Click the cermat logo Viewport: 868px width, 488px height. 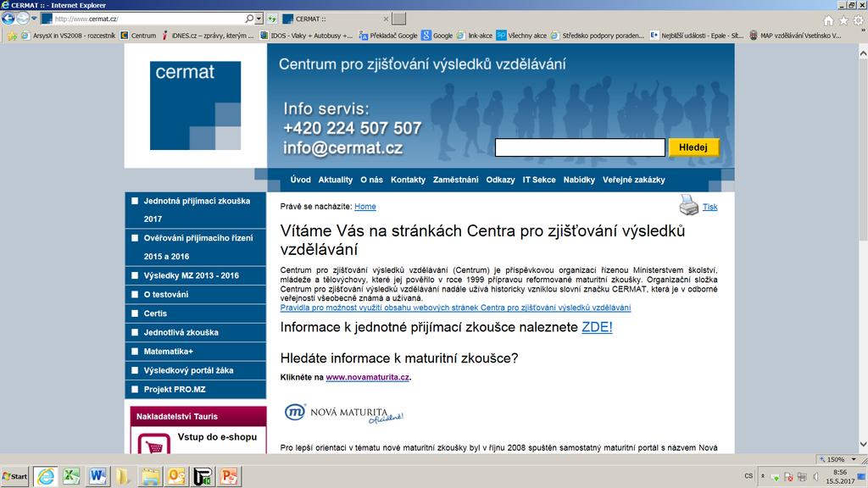point(196,105)
